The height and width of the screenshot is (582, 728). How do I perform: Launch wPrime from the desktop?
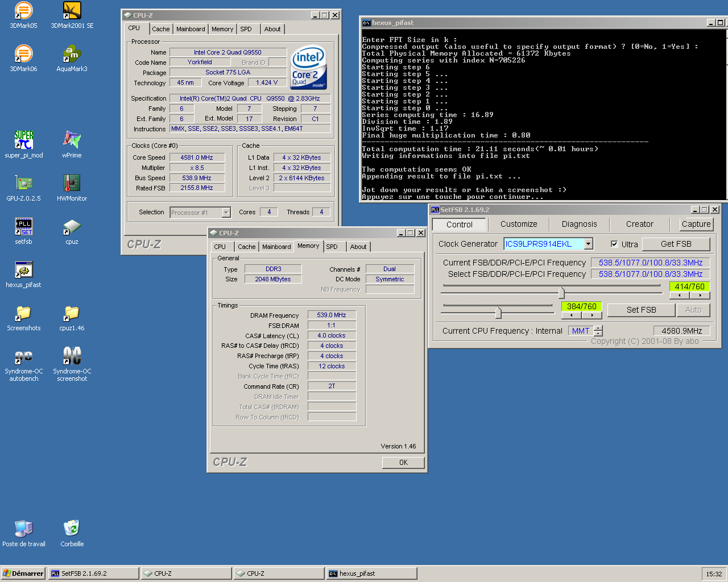(72, 145)
